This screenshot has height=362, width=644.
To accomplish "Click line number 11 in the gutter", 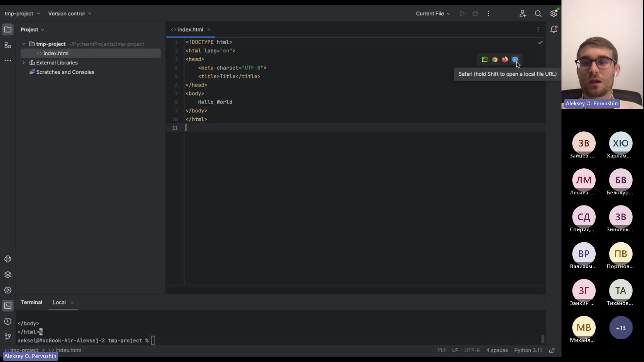I will (x=175, y=128).
